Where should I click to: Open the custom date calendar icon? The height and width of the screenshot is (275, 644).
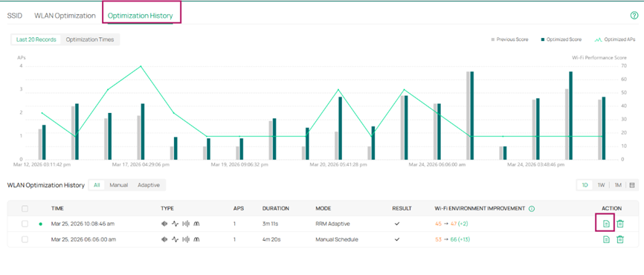pyautogui.click(x=632, y=185)
